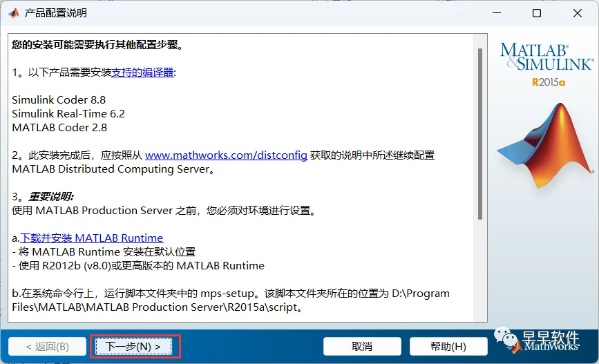This screenshot has height=364, width=599.
Task: Open www.mathworks.com/distconfig link
Action: point(226,155)
